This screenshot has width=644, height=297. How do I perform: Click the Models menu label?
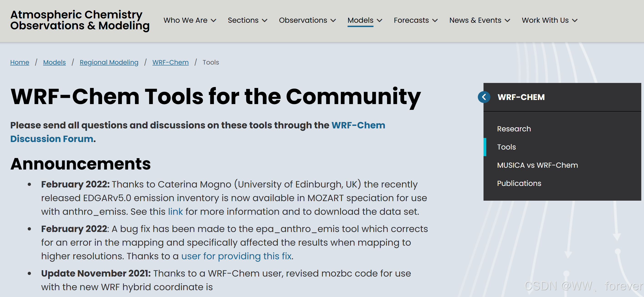tap(360, 20)
